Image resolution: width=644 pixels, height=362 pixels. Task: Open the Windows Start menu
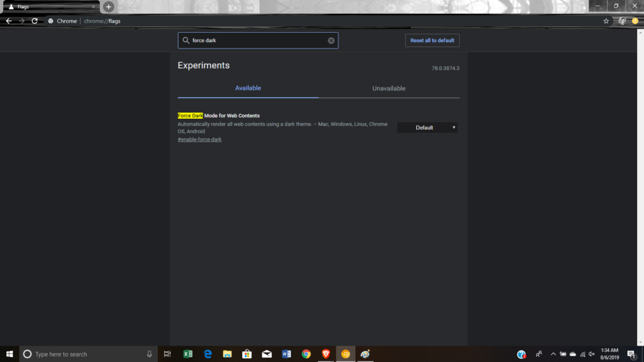pyautogui.click(x=9, y=354)
